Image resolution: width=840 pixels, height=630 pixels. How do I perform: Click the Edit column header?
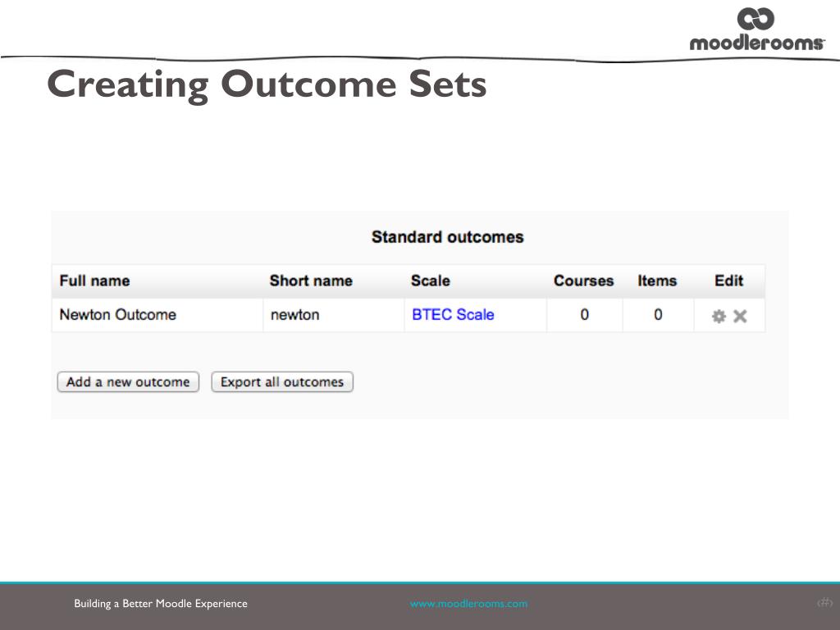(x=728, y=281)
